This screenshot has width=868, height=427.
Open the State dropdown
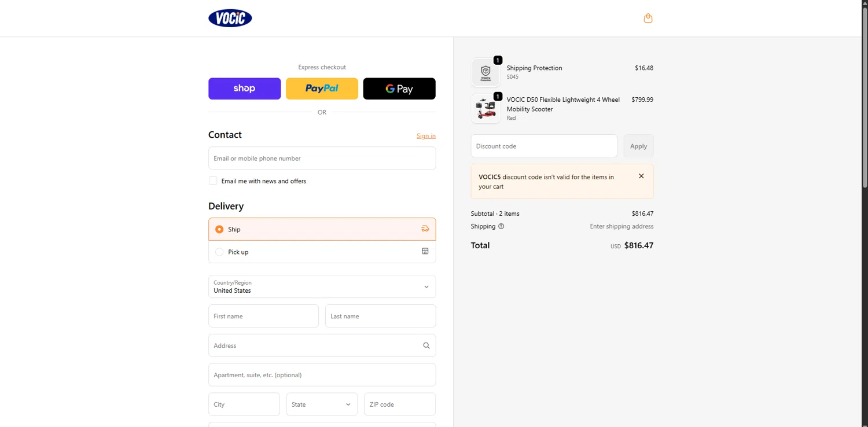[x=322, y=404]
